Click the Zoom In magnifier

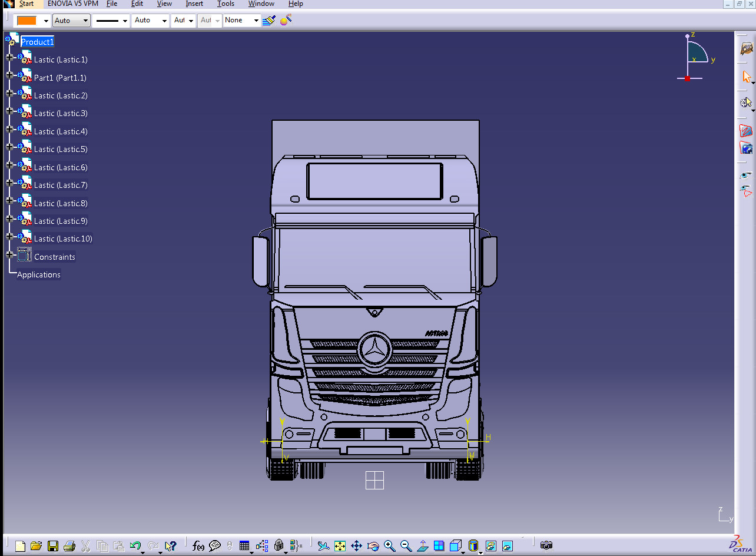click(389, 546)
